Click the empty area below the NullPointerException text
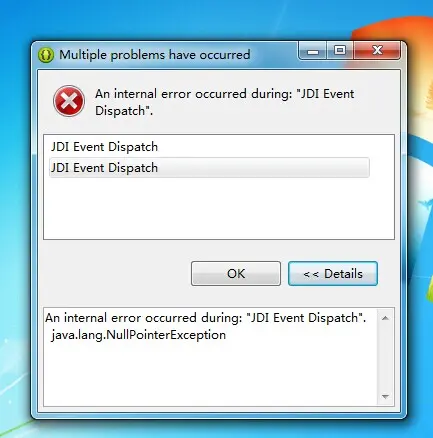Image resolution: width=433 pixels, height=438 pixels. click(212, 373)
